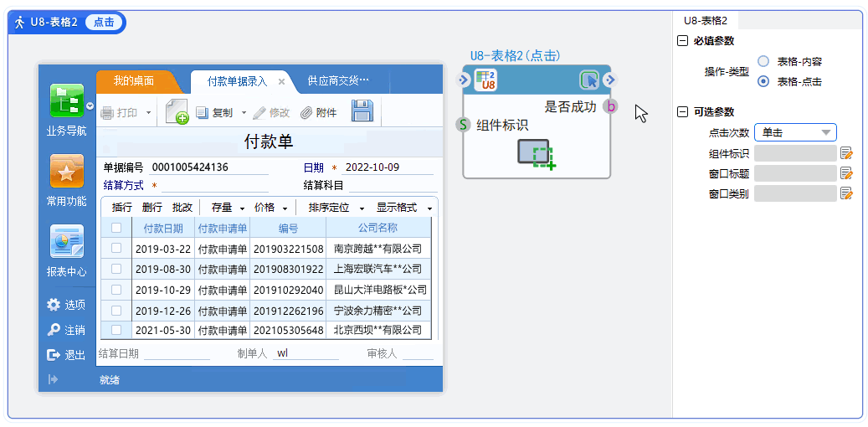The height and width of the screenshot is (427, 868).
Task: Click edit icon next to 组件标识 field
Action: coord(846,152)
